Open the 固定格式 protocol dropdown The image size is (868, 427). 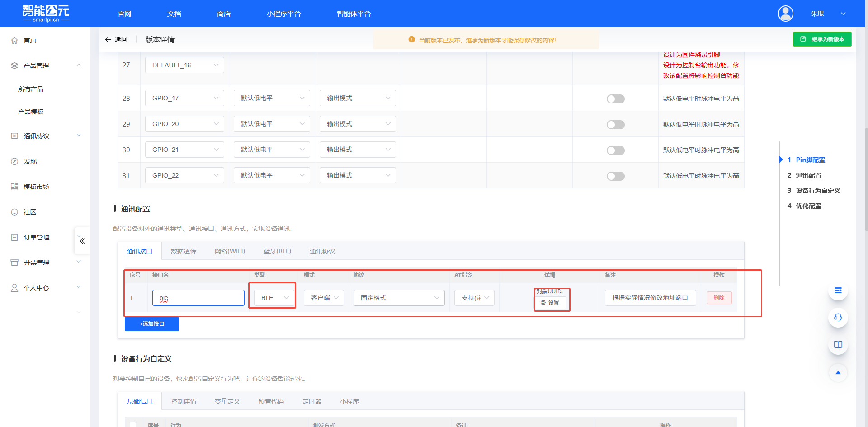tap(399, 298)
